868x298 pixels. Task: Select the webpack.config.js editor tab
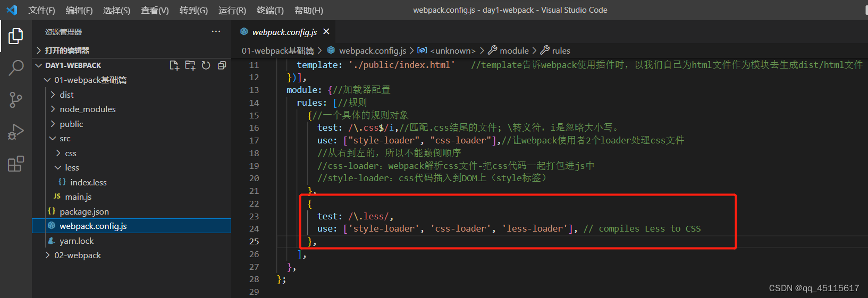coord(284,32)
